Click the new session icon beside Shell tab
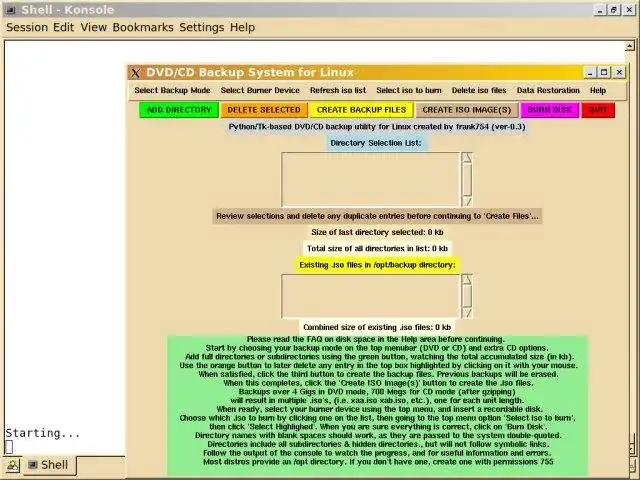Screen dimensions: 640x480 tap(12, 465)
